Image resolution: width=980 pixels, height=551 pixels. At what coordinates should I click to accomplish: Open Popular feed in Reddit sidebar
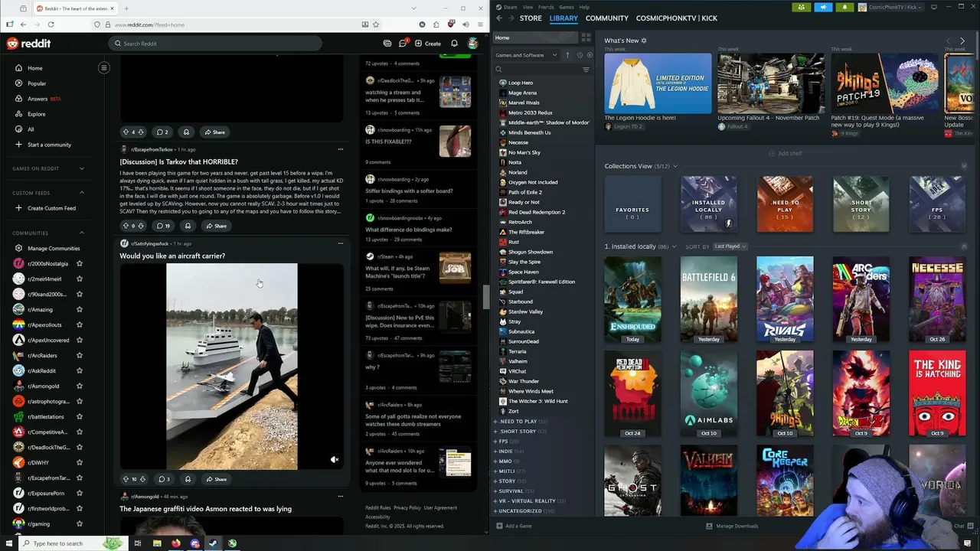(x=37, y=83)
